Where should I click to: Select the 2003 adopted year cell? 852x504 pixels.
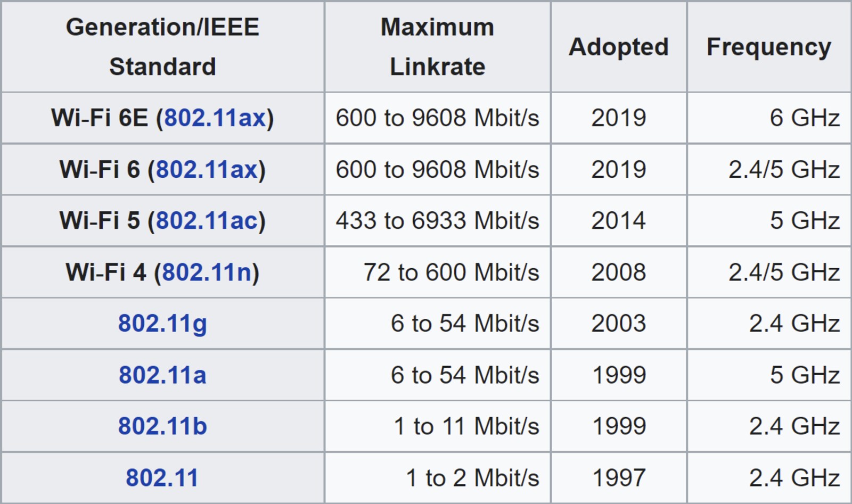(x=618, y=324)
